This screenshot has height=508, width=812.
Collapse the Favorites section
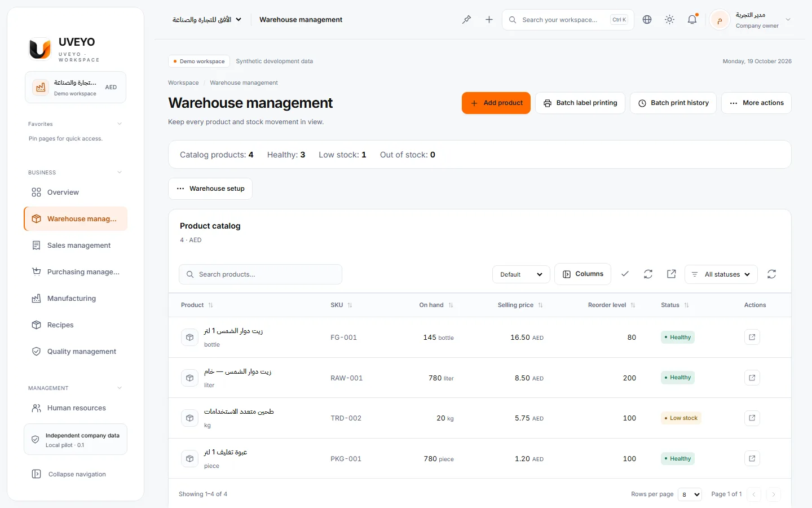(119, 124)
